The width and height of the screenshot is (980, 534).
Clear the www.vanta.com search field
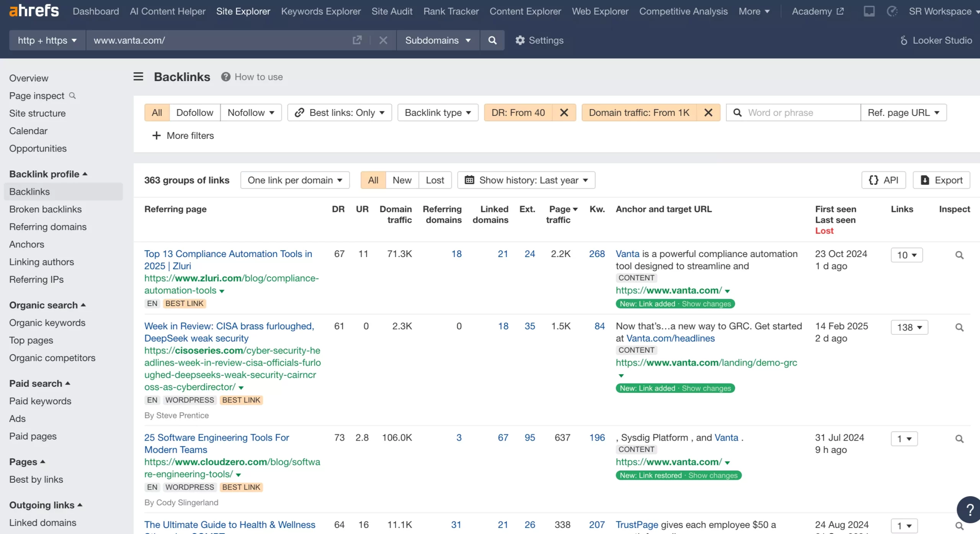pyautogui.click(x=383, y=40)
